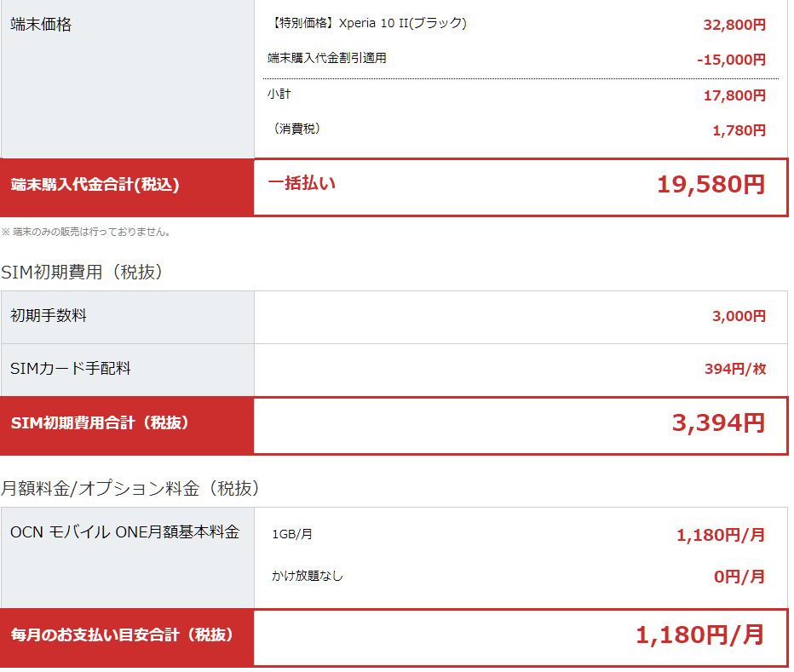Select the 3,394円 SIM total amount
This screenshot has width=794, height=672.
718,423
